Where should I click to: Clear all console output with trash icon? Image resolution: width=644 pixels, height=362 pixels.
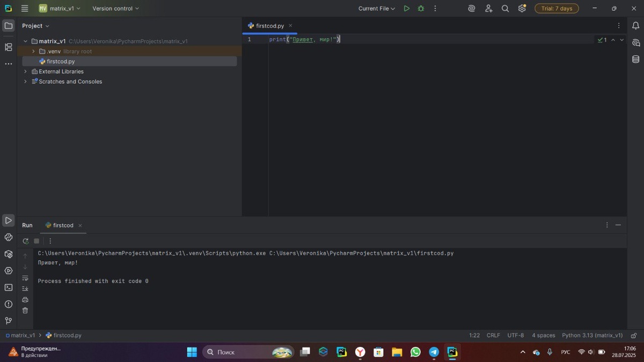coord(25,311)
